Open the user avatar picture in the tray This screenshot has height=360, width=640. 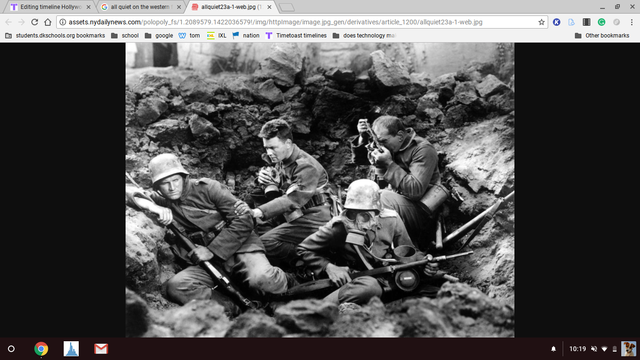629,349
